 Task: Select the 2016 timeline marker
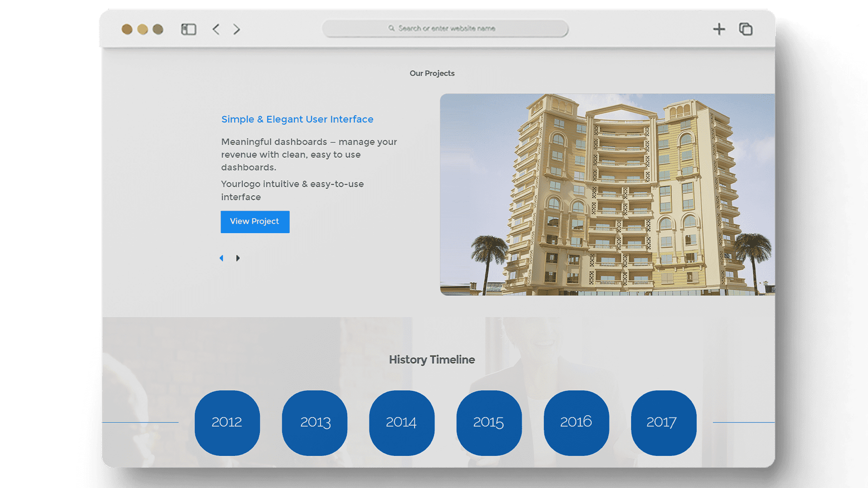tap(576, 423)
